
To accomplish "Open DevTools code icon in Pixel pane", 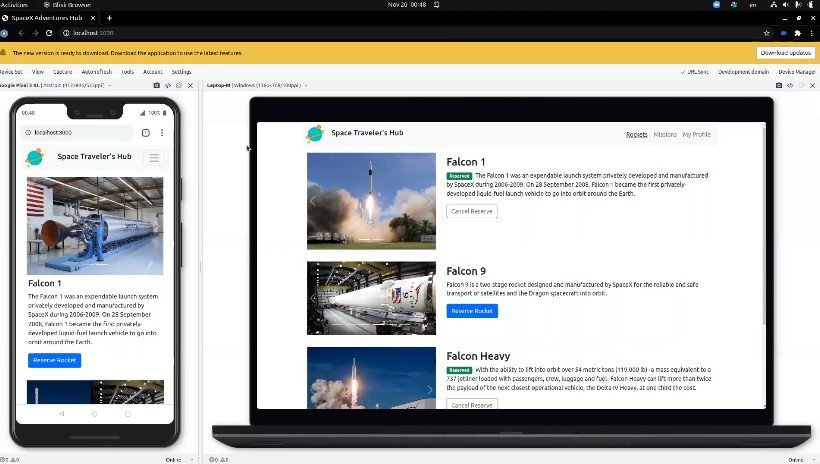I will pyautogui.click(x=168, y=85).
